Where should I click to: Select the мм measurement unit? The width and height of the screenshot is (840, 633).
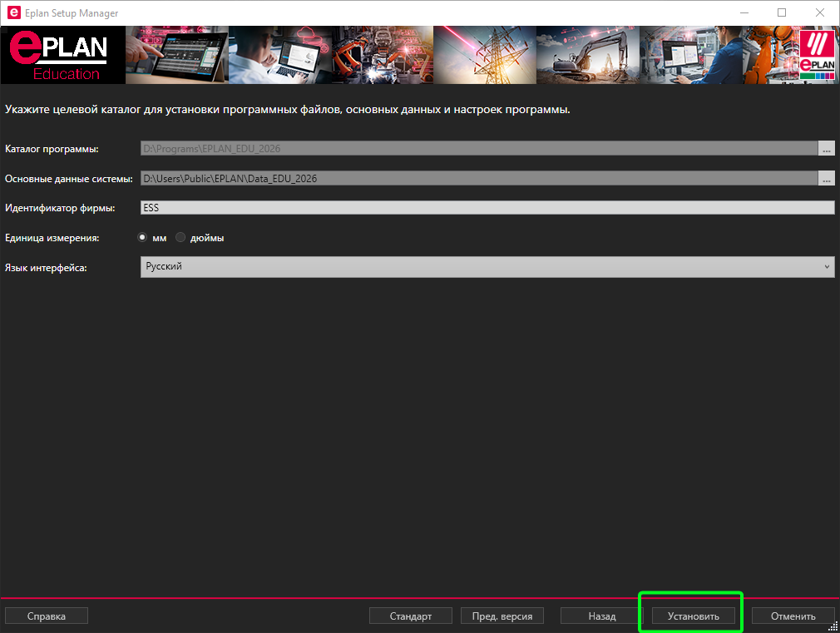[x=142, y=237]
